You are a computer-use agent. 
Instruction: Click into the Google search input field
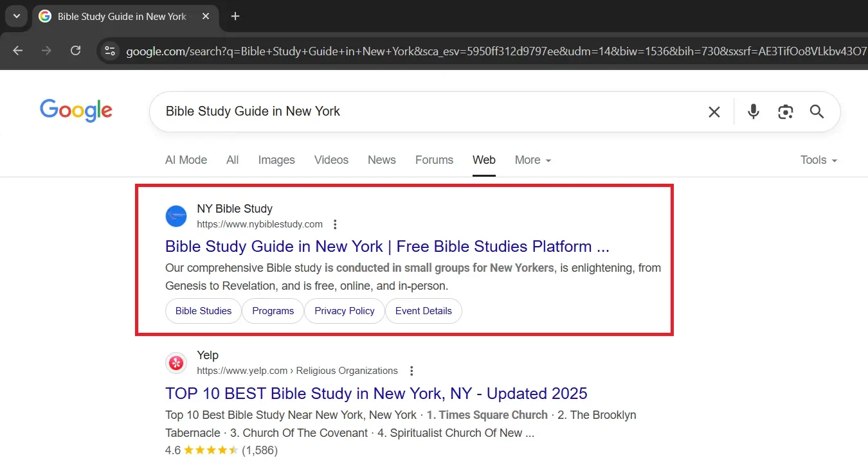pyautogui.click(x=424, y=112)
